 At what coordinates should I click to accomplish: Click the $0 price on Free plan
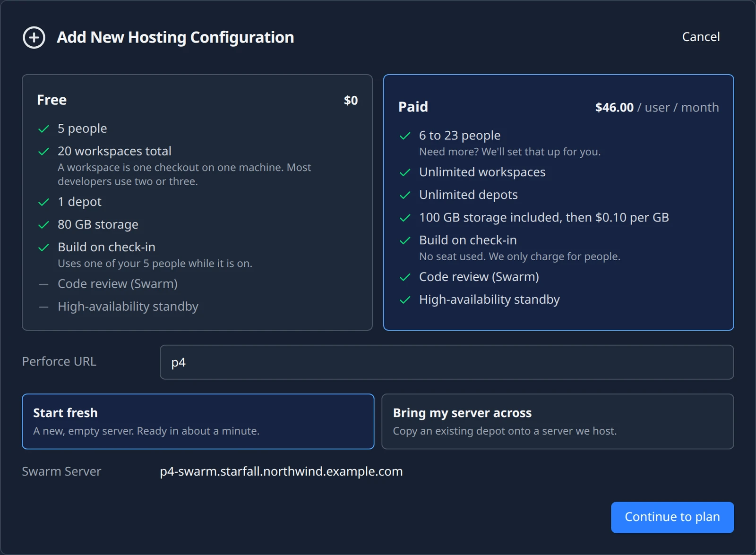[351, 100]
